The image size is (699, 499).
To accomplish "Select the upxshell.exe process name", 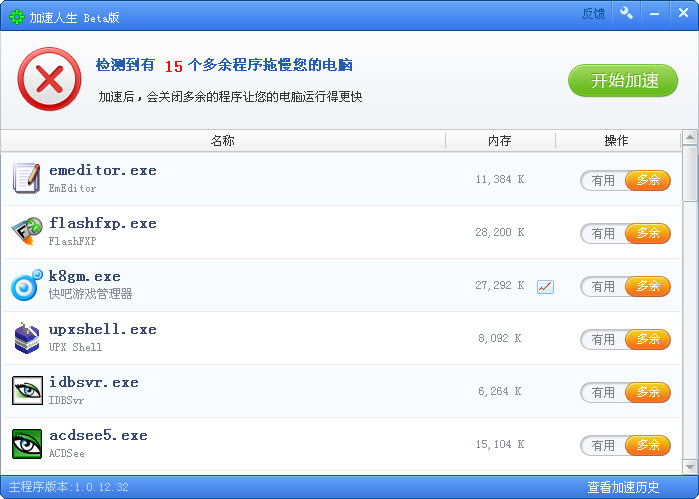I will 103,330.
